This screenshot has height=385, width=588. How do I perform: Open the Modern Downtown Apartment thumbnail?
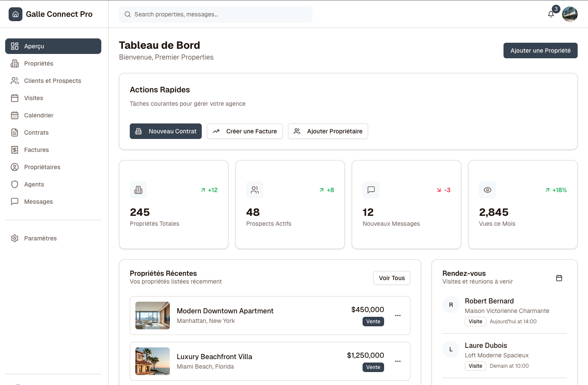tap(153, 316)
